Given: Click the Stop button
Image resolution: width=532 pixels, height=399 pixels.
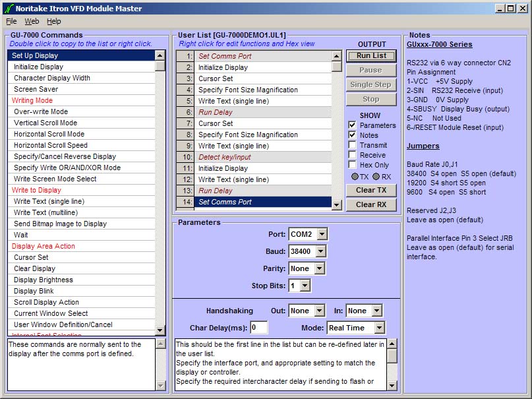Looking at the screenshot, I should pyautogui.click(x=371, y=100).
